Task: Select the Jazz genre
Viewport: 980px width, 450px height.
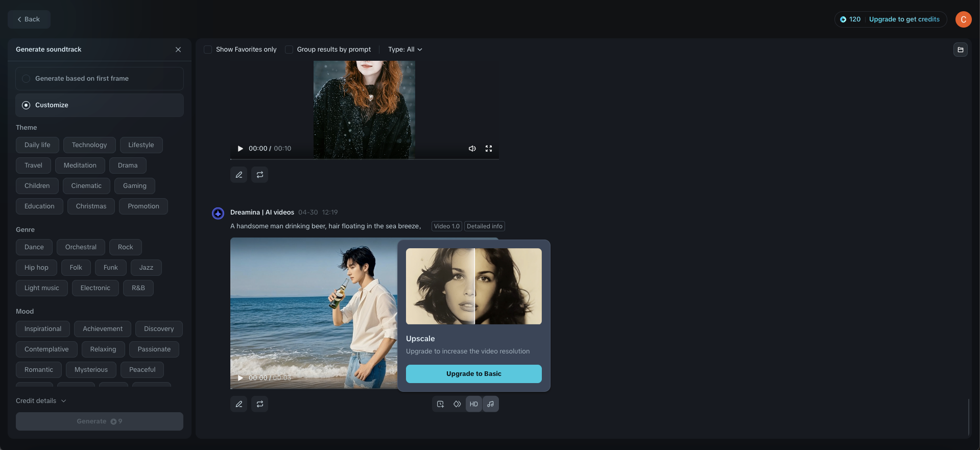Action: point(146,268)
